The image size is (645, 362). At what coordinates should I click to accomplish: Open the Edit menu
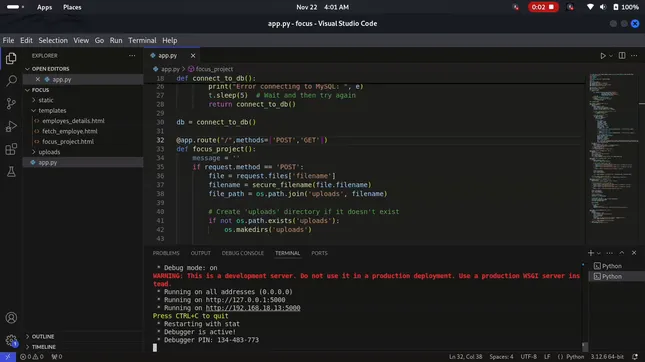(26, 40)
